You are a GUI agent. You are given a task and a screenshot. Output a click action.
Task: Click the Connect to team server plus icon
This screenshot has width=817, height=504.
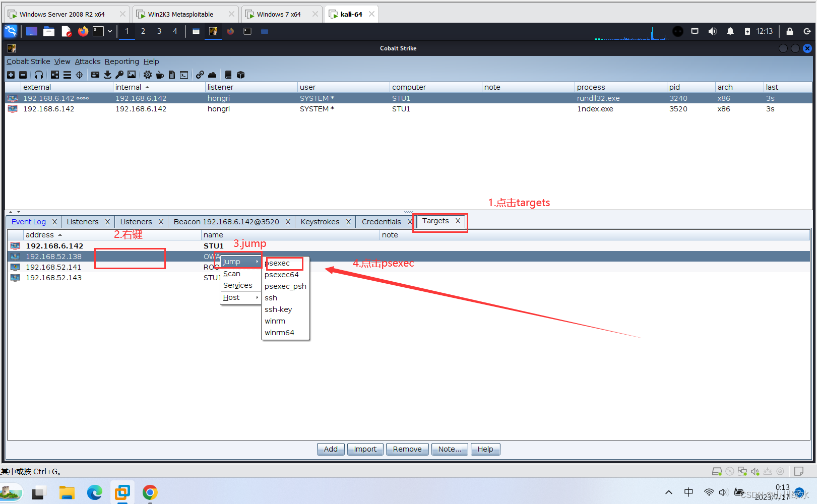click(x=11, y=75)
